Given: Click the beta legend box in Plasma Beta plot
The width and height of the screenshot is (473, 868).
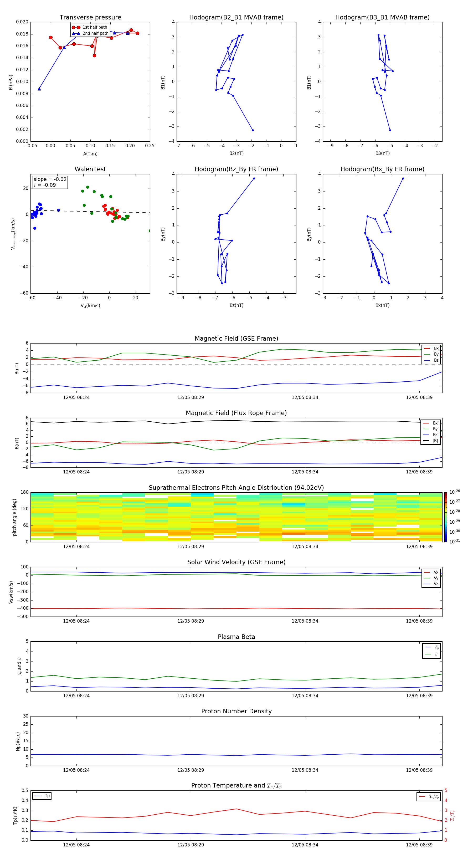Looking at the screenshot, I should click(431, 651).
